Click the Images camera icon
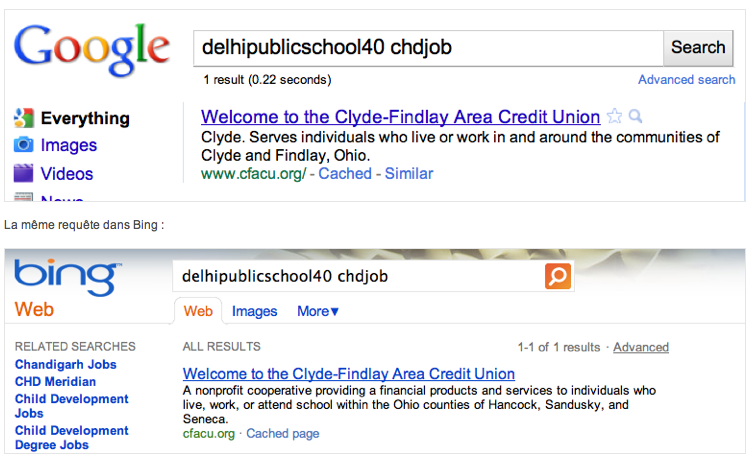 (x=24, y=145)
